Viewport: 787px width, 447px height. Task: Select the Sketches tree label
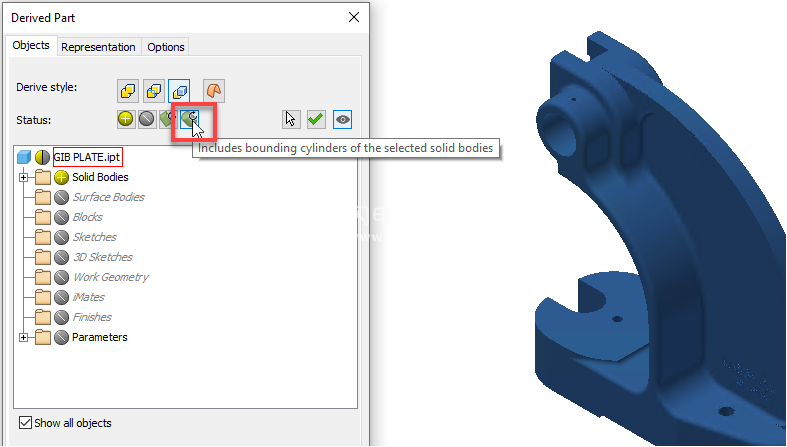point(94,237)
